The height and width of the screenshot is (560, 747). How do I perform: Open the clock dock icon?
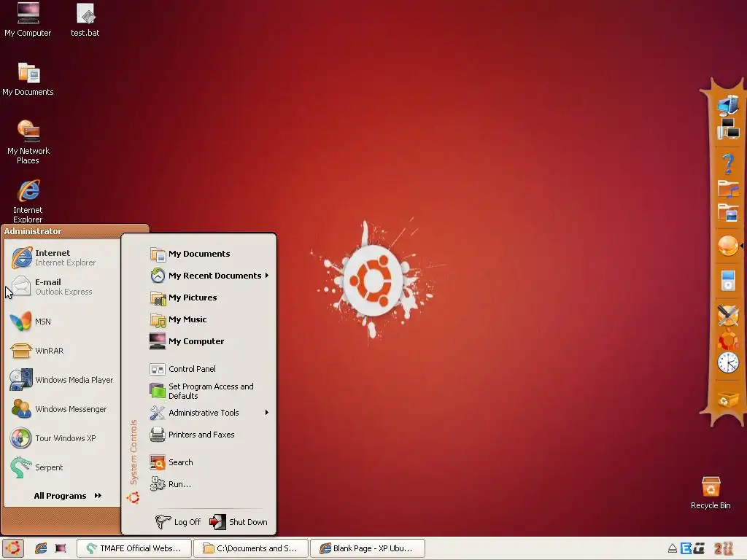click(x=728, y=363)
